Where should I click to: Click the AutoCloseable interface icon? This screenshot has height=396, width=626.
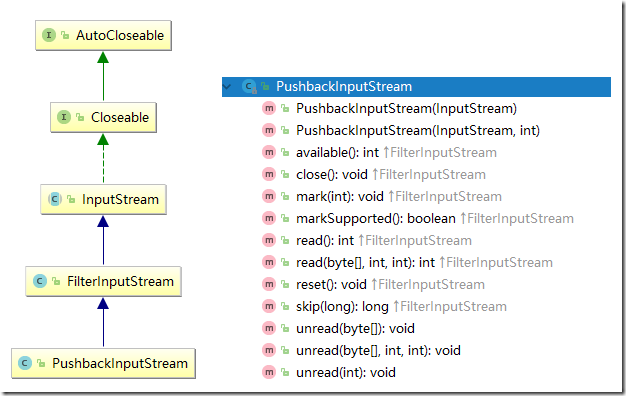coord(49,35)
